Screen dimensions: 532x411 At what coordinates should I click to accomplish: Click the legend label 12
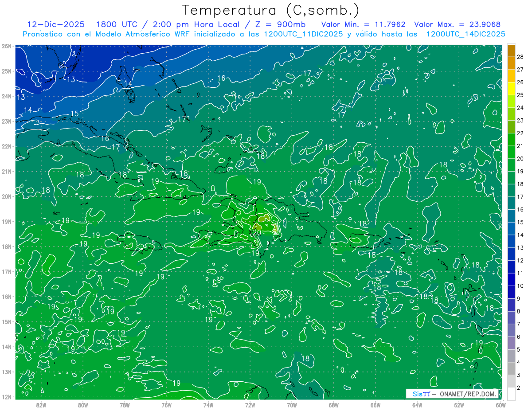pyautogui.click(x=520, y=261)
